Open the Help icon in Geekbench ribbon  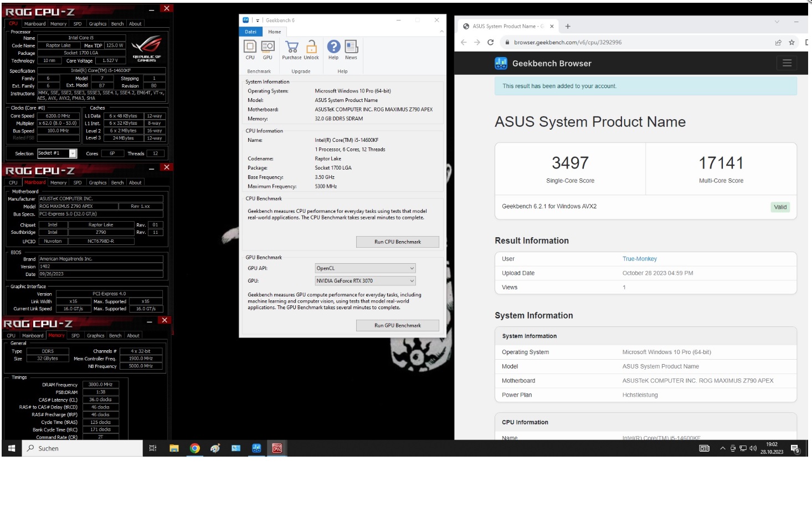(x=333, y=50)
